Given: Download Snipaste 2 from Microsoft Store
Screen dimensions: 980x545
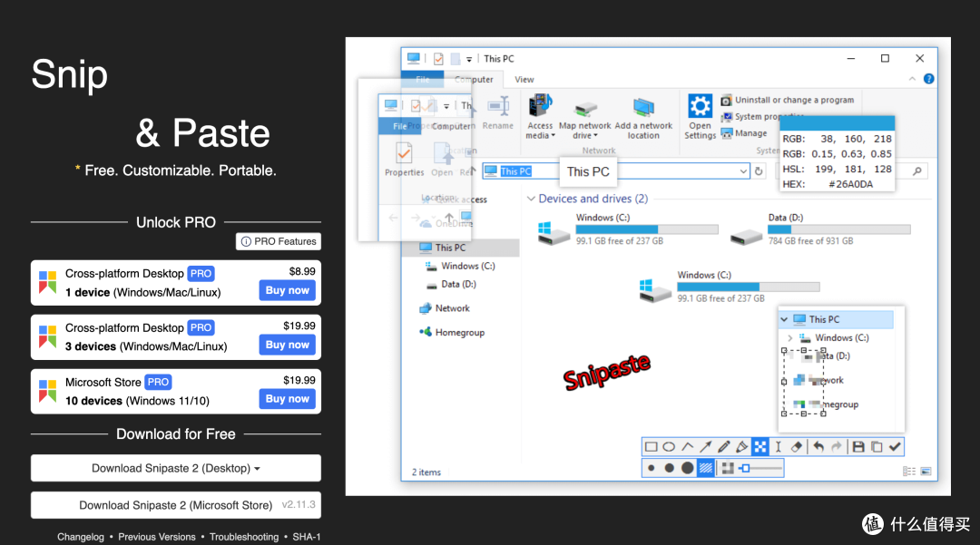Looking at the screenshot, I should pyautogui.click(x=176, y=505).
